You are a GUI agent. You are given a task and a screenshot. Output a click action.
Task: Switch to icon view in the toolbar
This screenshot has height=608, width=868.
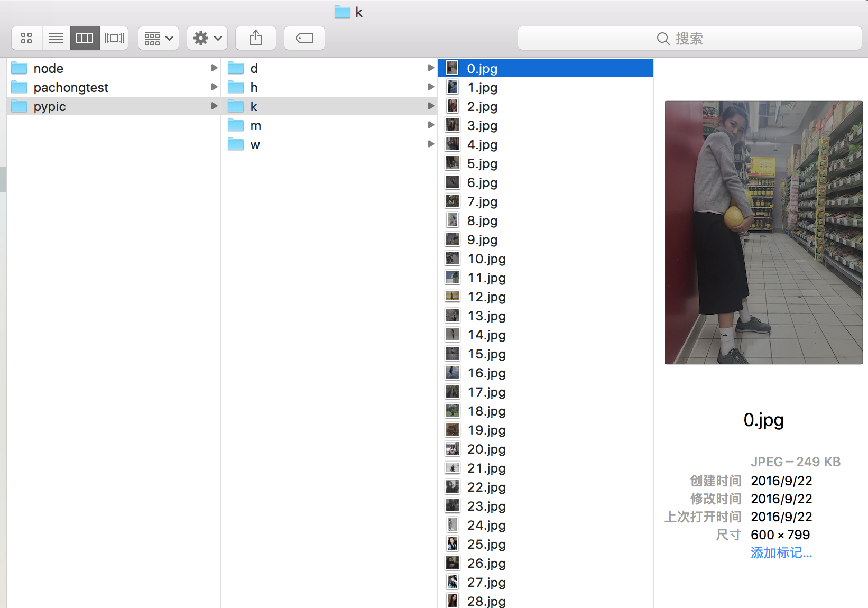click(x=26, y=38)
